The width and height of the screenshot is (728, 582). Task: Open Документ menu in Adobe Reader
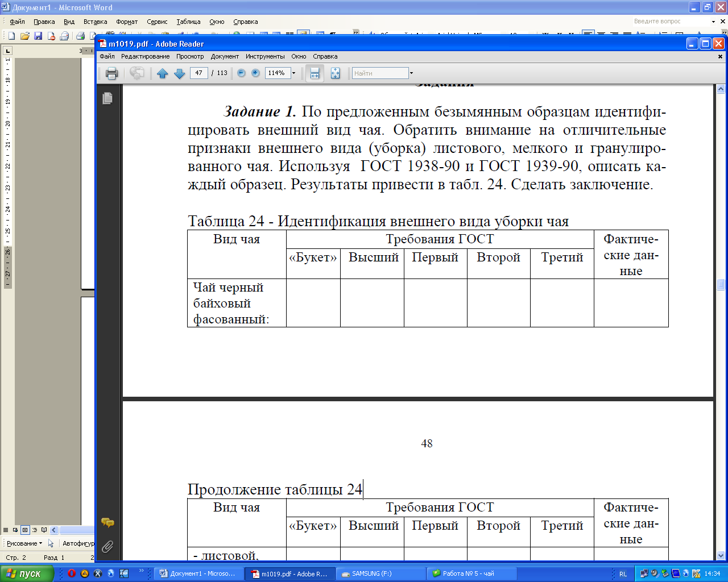click(225, 56)
